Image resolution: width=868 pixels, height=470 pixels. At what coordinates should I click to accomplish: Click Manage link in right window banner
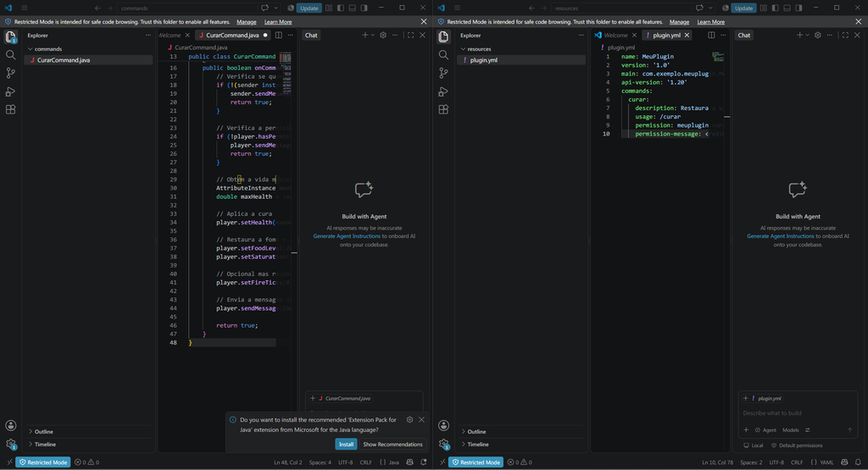pos(679,21)
